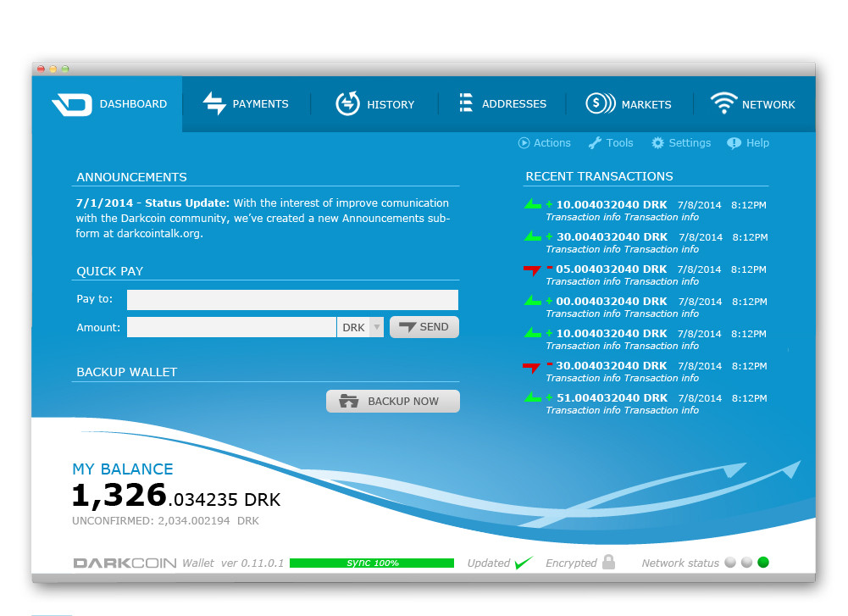
Task: Click the SEND button
Action: [424, 327]
